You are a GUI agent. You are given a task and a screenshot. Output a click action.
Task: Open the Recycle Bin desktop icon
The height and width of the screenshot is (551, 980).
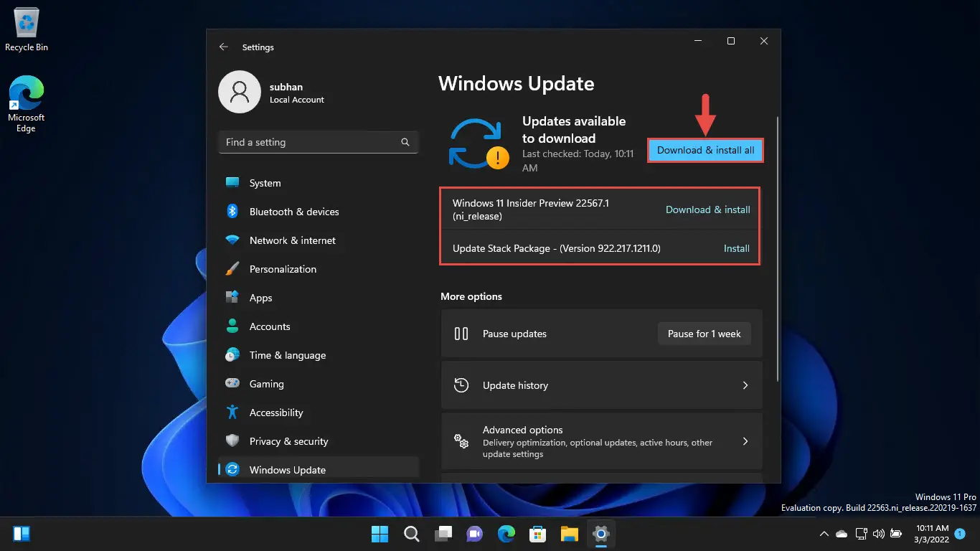(x=27, y=30)
